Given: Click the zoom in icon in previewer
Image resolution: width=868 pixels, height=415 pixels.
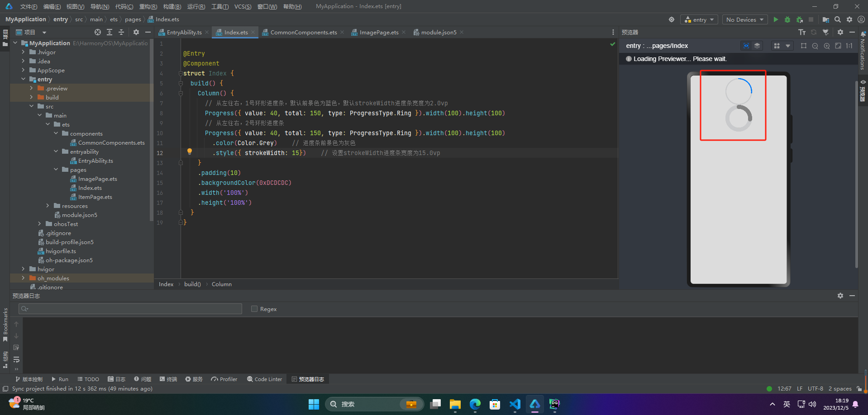Looking at the screenshot, I should 827,46.
